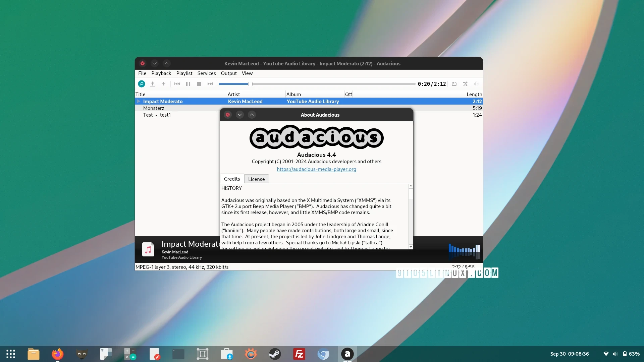
Task: Click the 5:19 length value
Action: click(x=477, y=108)
